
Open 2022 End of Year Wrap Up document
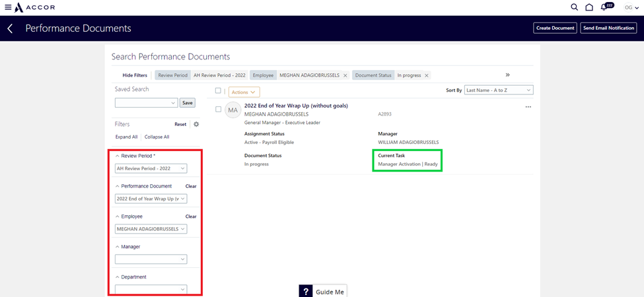tap(296, 106)
